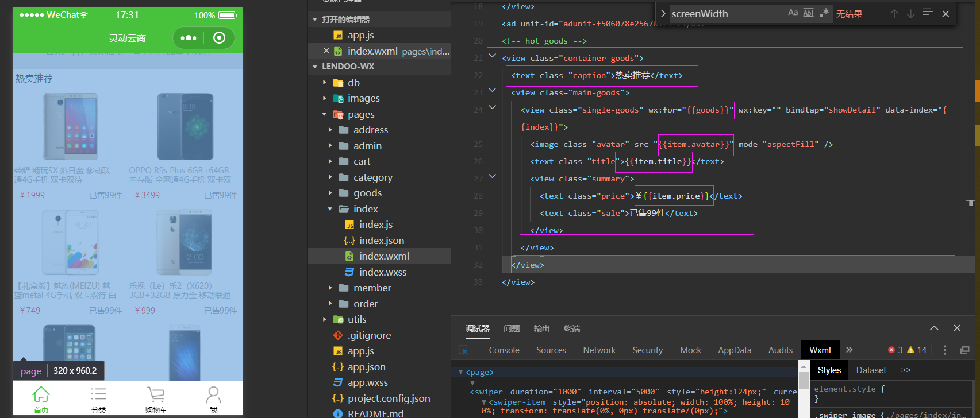Tap the 魅族 metal product image
The image size is (980, 418).
[x=70, y=242]
